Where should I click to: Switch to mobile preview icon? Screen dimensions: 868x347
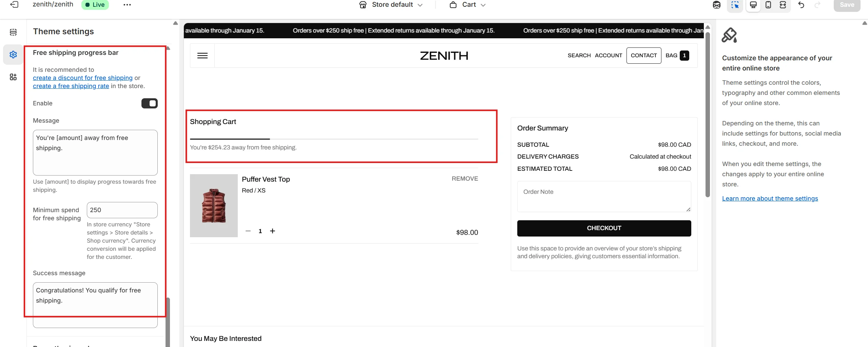tap(768, 5)
